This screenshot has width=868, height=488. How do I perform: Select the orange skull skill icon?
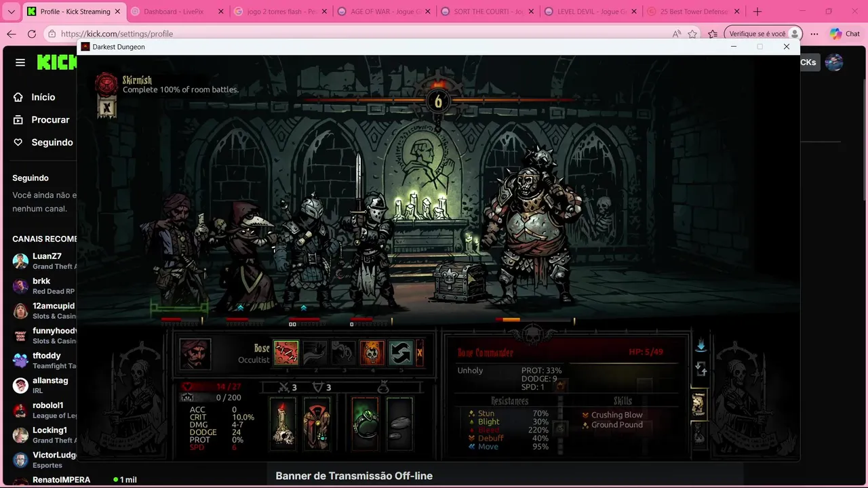[372, 353]
